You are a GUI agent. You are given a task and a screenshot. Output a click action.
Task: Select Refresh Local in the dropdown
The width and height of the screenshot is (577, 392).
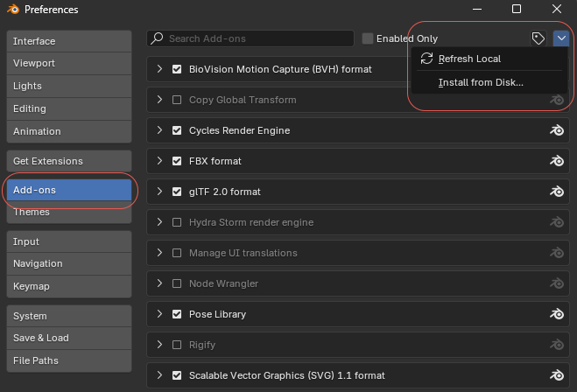469,59
